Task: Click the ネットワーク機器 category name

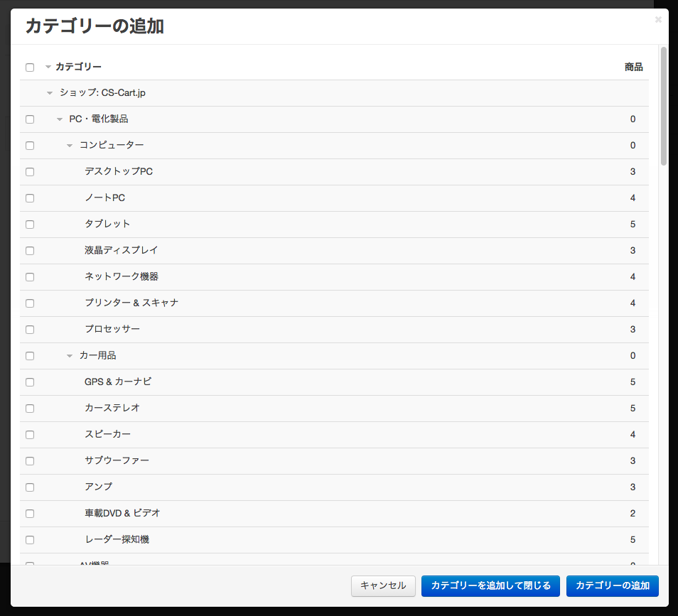Action: (121, 276)
